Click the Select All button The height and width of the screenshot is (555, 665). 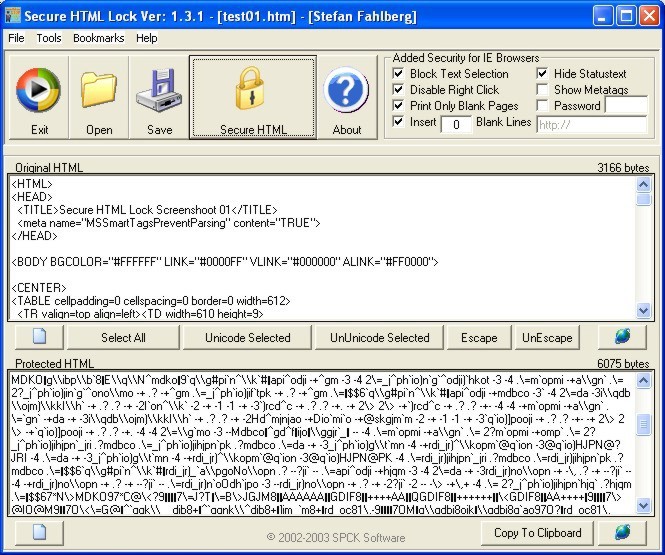pos(123,337)
